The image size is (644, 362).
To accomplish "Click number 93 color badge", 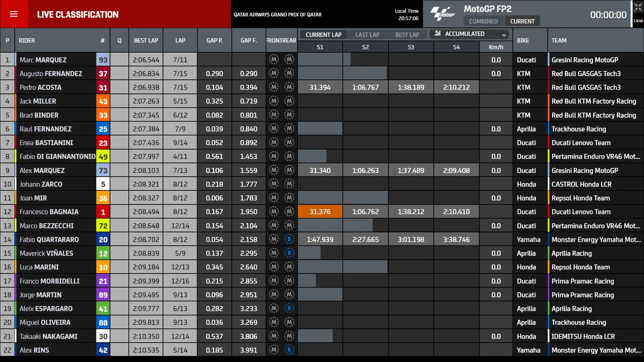I will (x=103, y=60).
